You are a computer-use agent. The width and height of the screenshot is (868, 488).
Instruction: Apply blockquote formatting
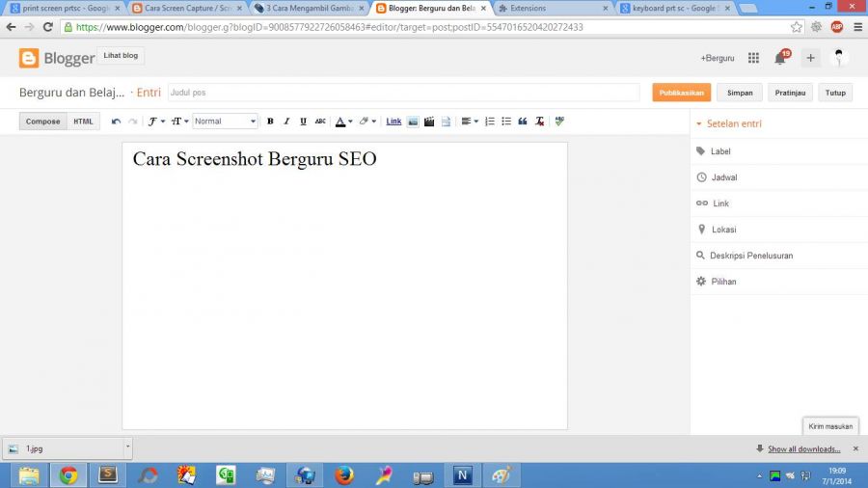tap(523, 122)
